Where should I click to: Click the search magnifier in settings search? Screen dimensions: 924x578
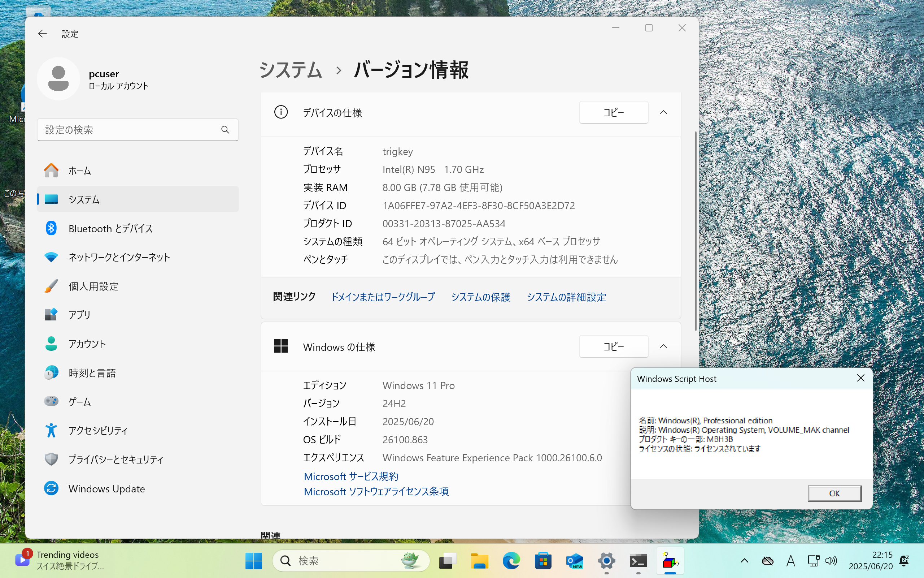(x=225, y=130)
